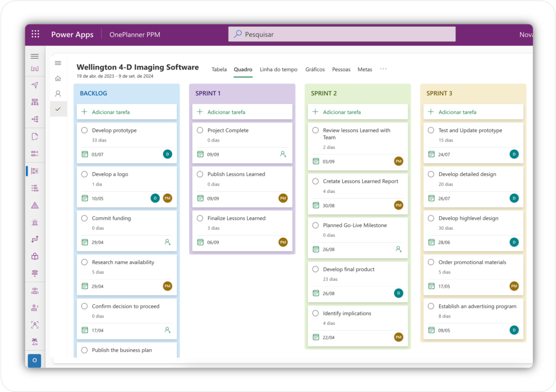Switch to the Linha do tempo tab
Image resolution: width=556 pixels, height=392 pixels.
279,69
